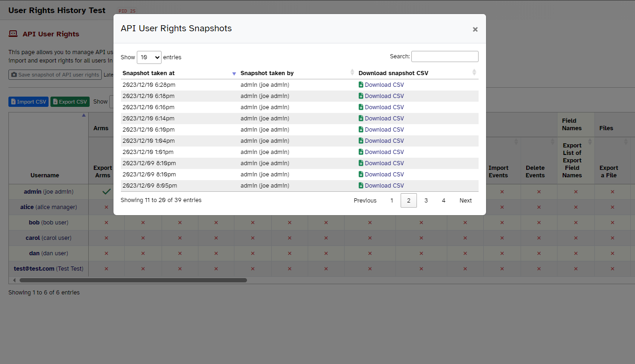Toggle admin's Export Arms checkmark
This screenshot has height=364, width=635.
pyautogui.click(x=106, y=192)
